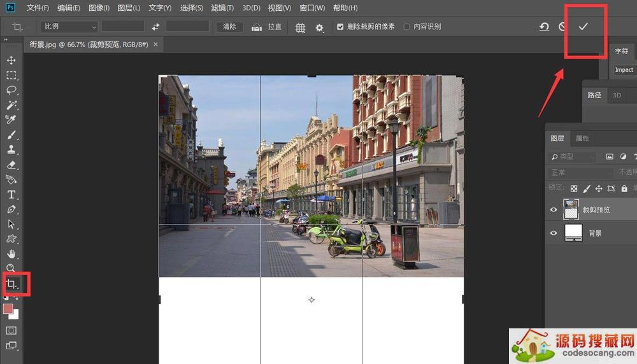Select the Custom Shape tool
Image resolution: width=637 pixels, height=364 pixels.
(11, 239)
